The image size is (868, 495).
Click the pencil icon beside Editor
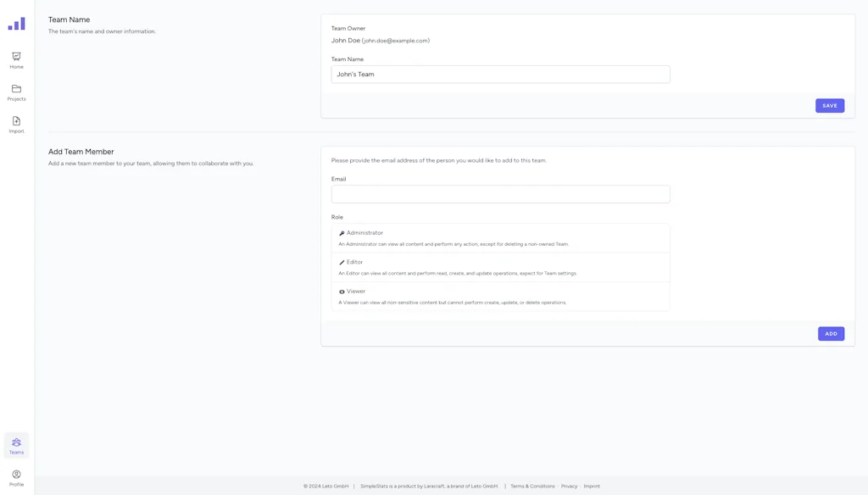tap(341, 262)
